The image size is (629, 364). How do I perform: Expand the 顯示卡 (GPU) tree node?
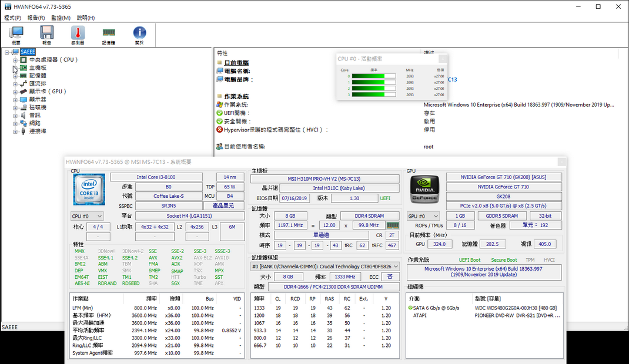point(15,92)
